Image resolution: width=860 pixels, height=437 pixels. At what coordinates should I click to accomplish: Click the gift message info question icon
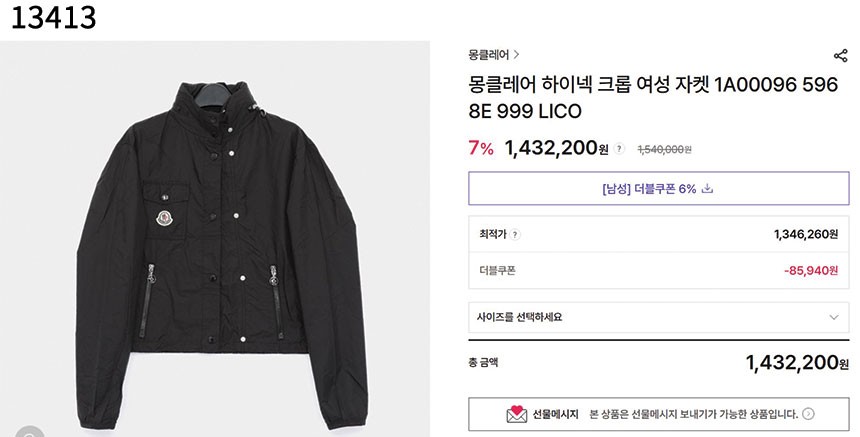pos(808,414)
